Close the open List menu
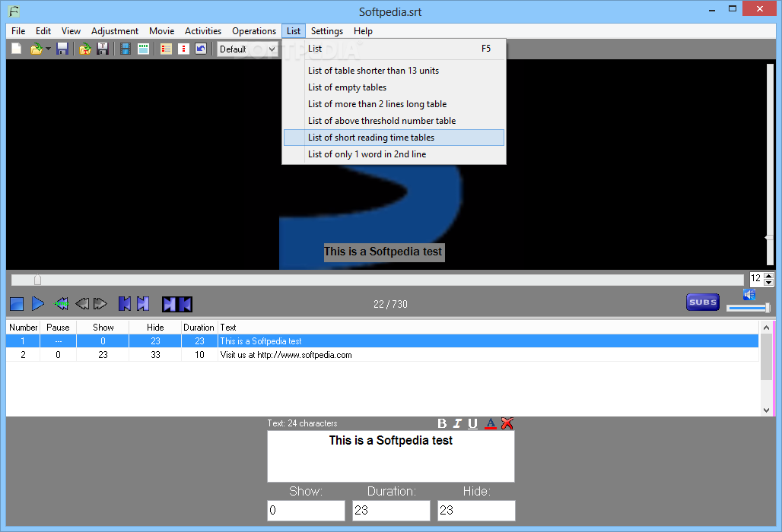The image size is (782, 532). (x=294, y=31)
